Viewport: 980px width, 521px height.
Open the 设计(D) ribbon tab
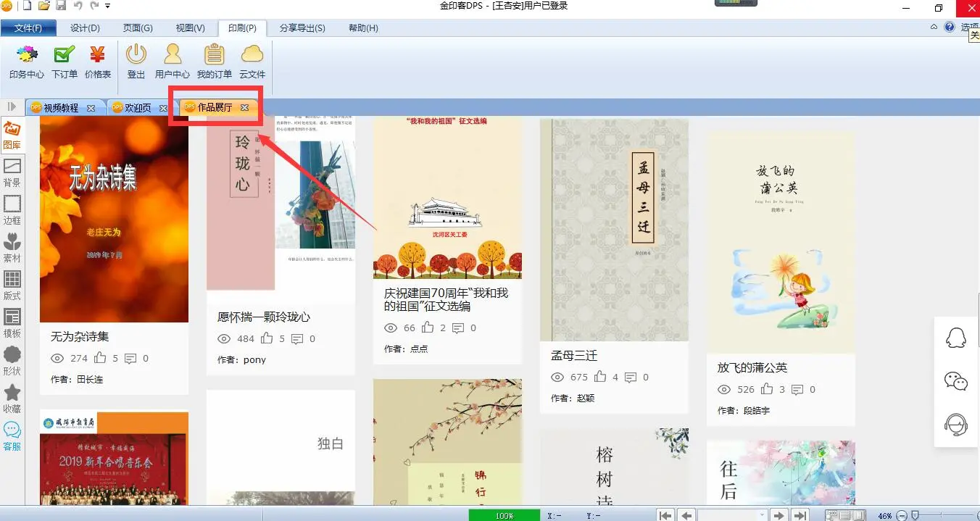click(x=85, y=28)
